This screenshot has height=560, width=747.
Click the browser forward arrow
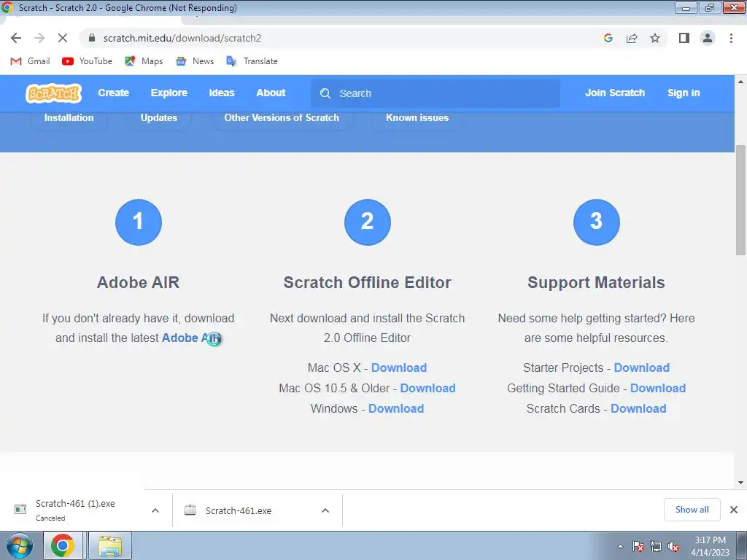39,38
